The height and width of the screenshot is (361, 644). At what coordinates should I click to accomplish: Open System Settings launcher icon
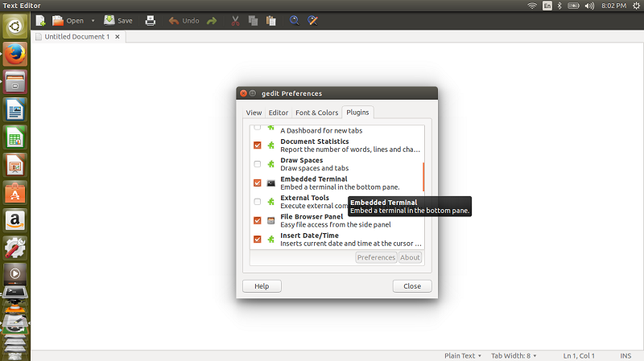15,248
